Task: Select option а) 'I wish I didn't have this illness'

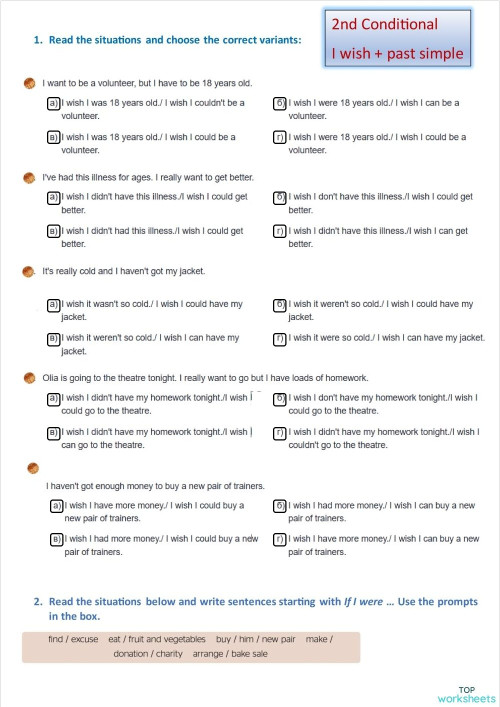Action: [54, 197]
